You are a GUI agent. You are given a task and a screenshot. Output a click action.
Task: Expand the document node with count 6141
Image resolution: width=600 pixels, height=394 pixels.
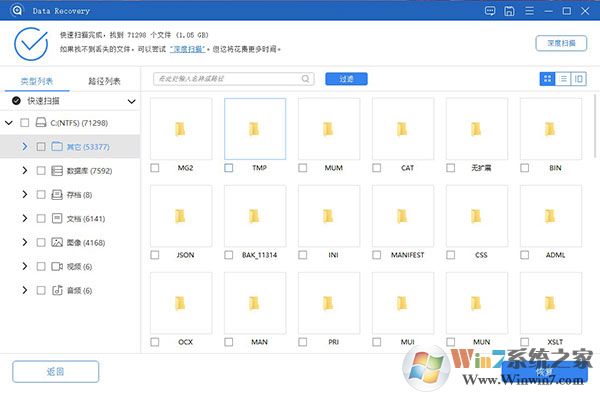[25, 218]
